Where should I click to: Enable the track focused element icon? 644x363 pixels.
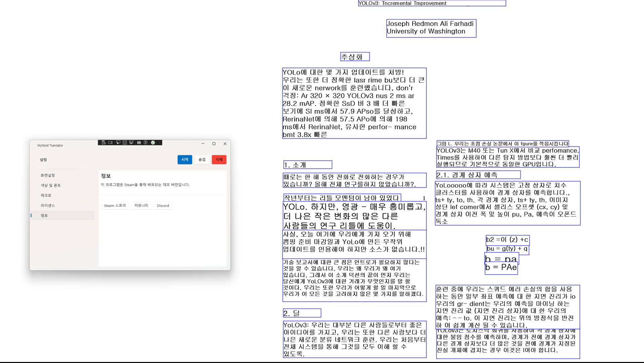tap(131, 143)
